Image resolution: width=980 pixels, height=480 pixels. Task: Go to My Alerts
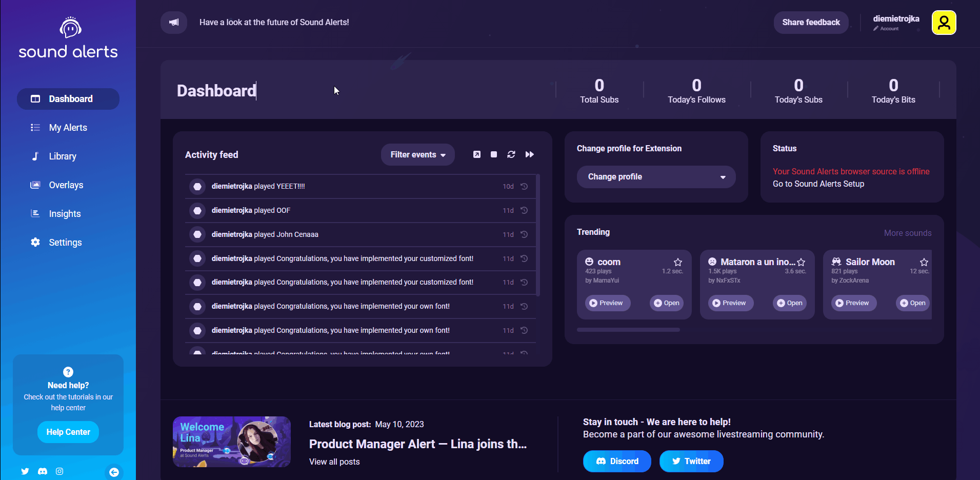click(68, 128)
